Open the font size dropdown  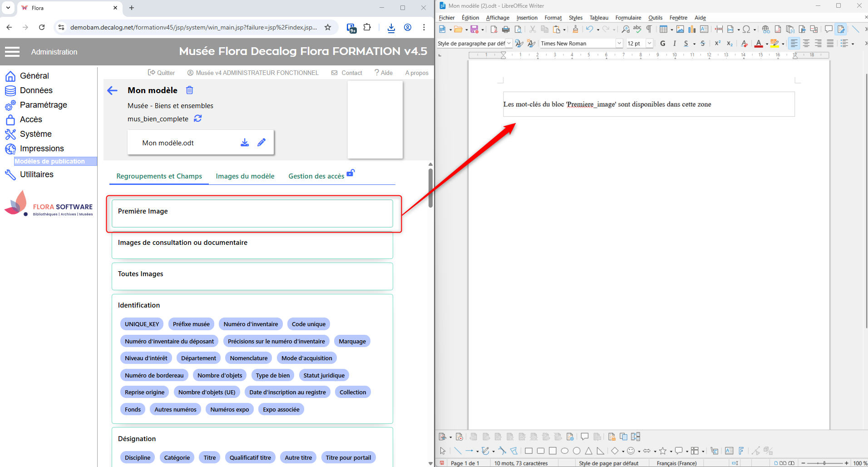[649, 44]
